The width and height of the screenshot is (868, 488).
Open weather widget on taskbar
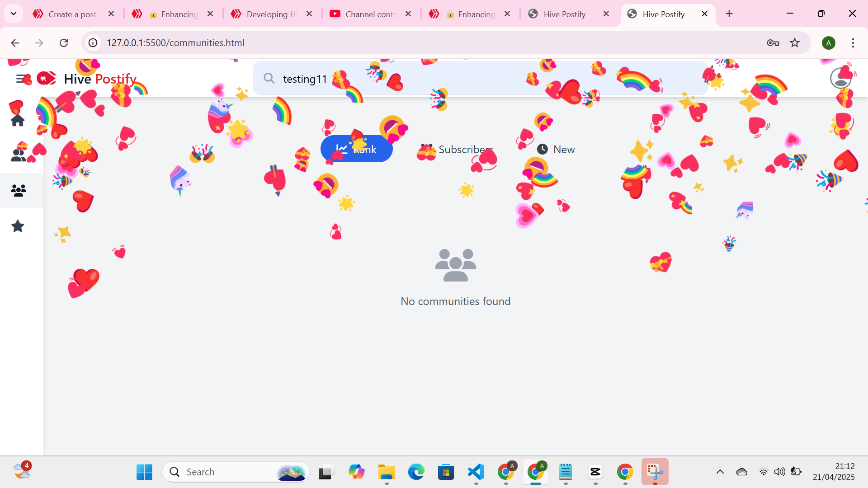point(22,471)
